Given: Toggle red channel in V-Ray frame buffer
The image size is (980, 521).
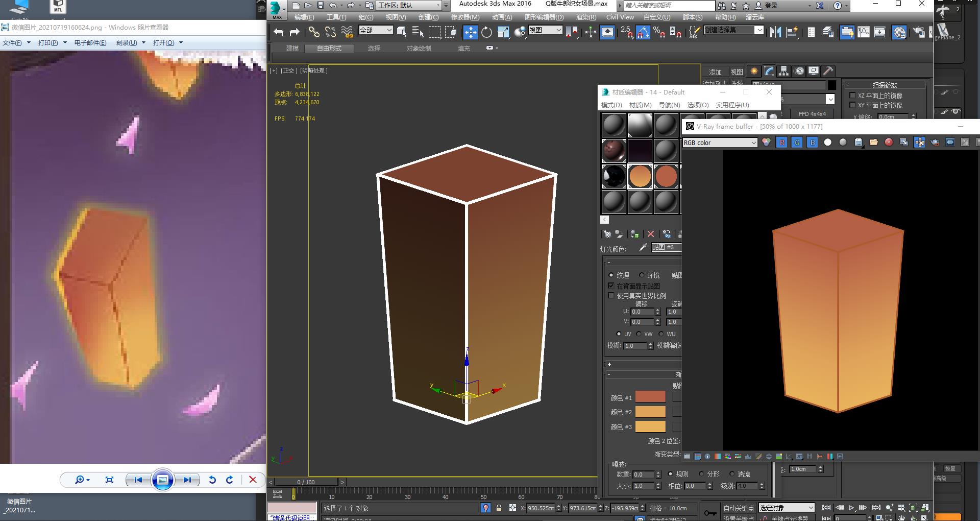Looking at the screenshot, I should tap(781, 143).
